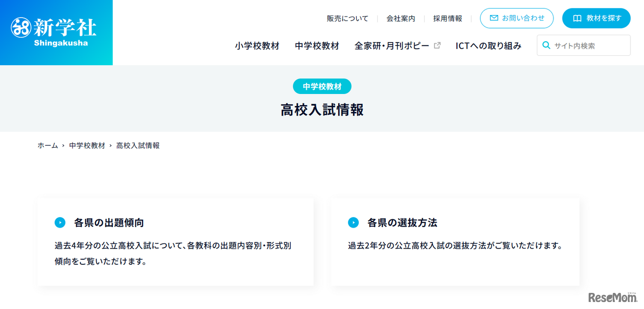This screenshot has width=644, height=309.
Task: Open the 小学校教材 menu
Action: 257,46
